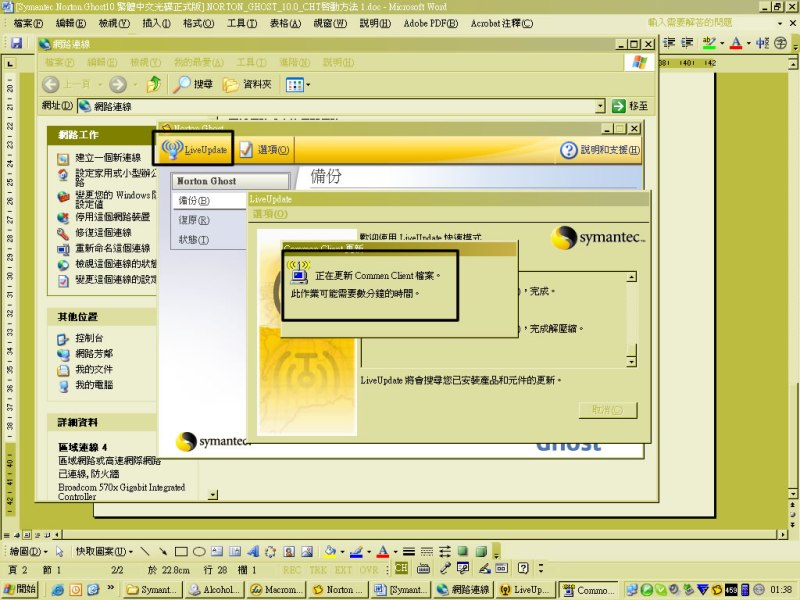This screenshot has height=600, width=800.
Task: Open 選項(O) in Norton Ghost toolbar
Action: click(264, 149)
